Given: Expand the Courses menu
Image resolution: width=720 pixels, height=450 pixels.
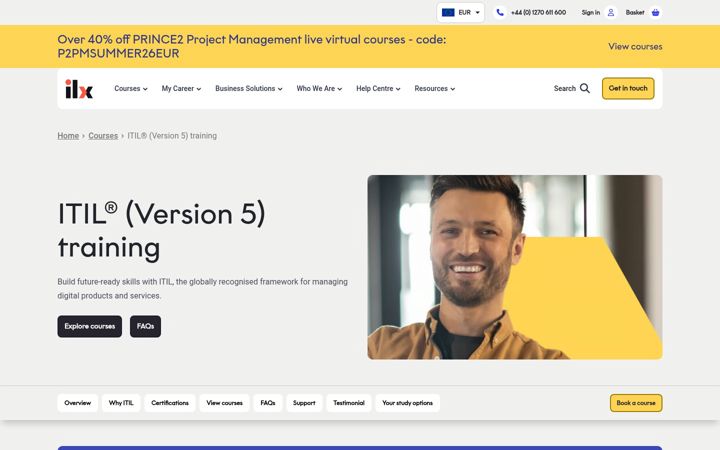Looking at the screenshot, I should 131,89.
